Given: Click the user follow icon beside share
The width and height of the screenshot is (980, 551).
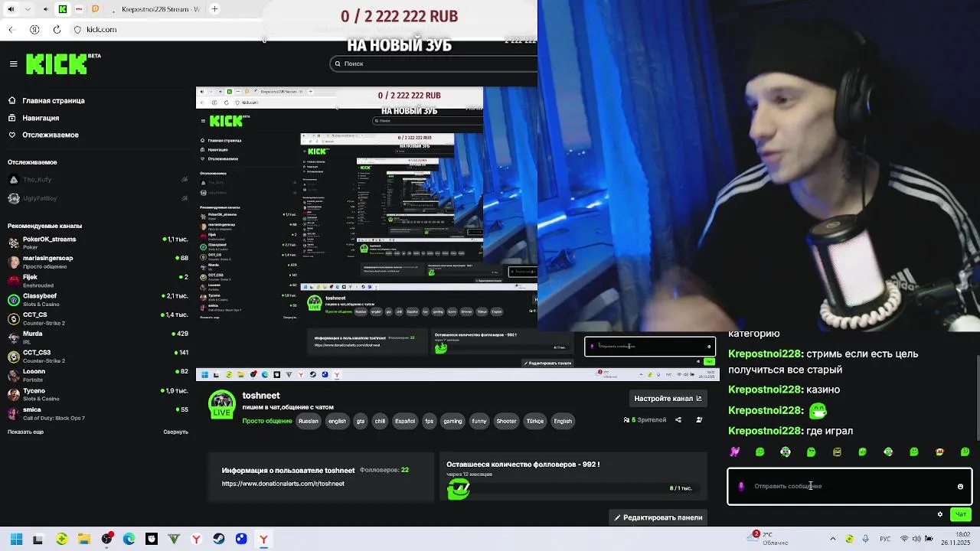Looking at the screenshot, I should click(699, 419).
